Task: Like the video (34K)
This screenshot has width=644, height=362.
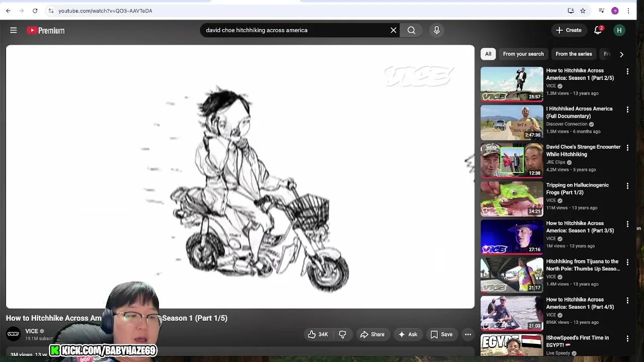Action: tap(318, 334)
